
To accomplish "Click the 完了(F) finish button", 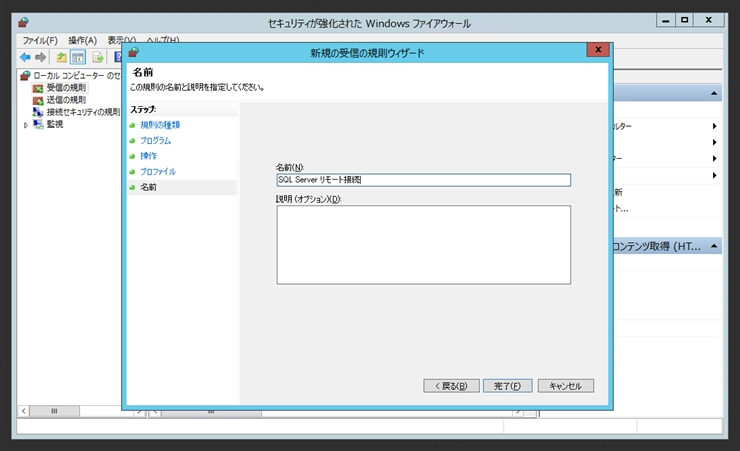I will click(x=507, y=386).
